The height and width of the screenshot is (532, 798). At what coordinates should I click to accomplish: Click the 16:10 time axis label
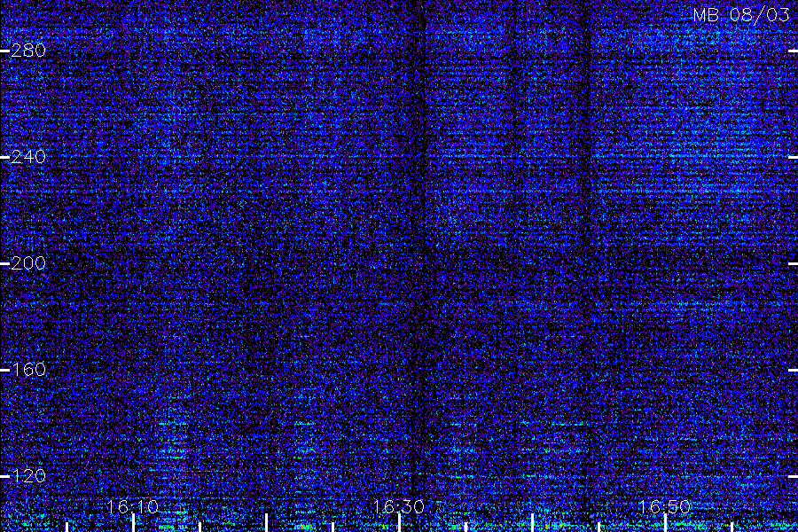[x=133, y=506]
